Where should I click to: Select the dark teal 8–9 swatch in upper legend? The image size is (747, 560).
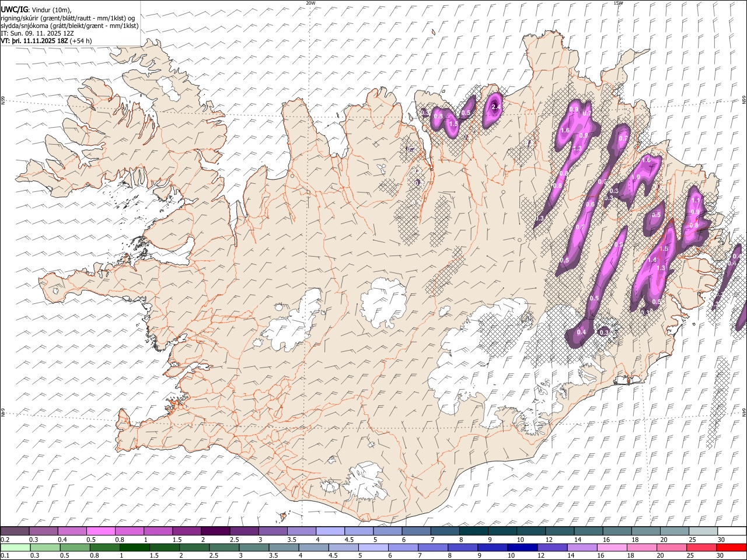(x=473, y=531)
